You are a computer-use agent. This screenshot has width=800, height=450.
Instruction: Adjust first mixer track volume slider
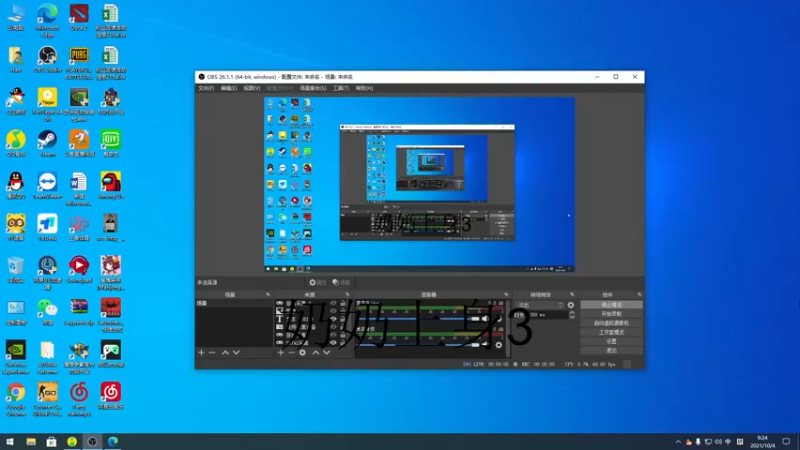pyautogui.click(x=418, y=319)
